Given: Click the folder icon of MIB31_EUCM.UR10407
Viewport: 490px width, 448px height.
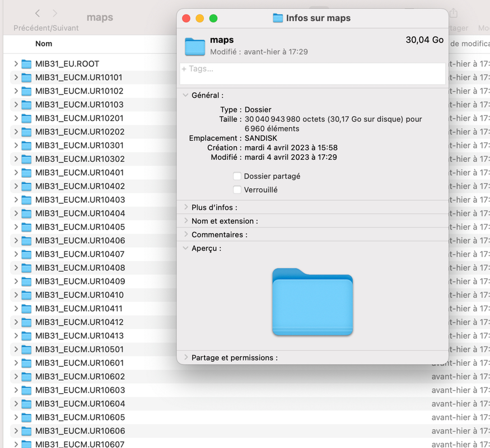Looking at the screenshot, I should 26,254.
